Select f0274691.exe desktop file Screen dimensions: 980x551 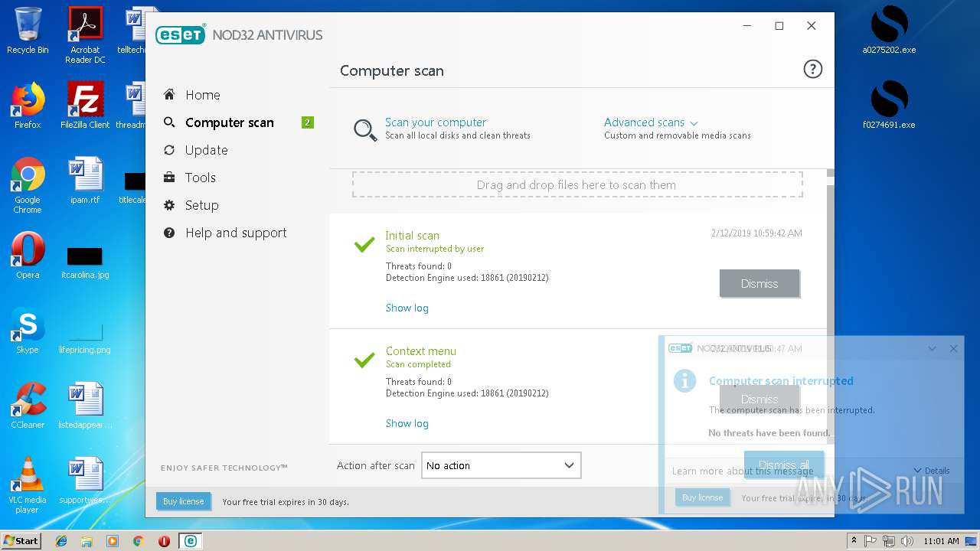point(889,106)
